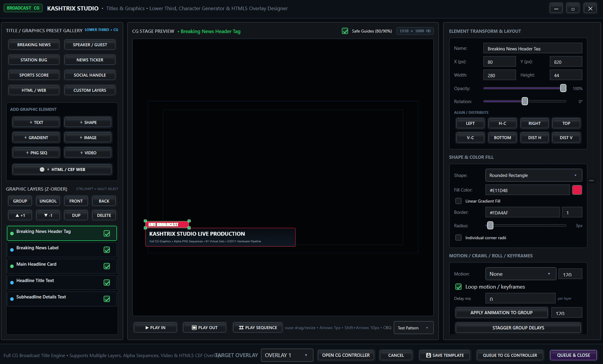Toggle visibility of Headline Title Text

(107, 282)
